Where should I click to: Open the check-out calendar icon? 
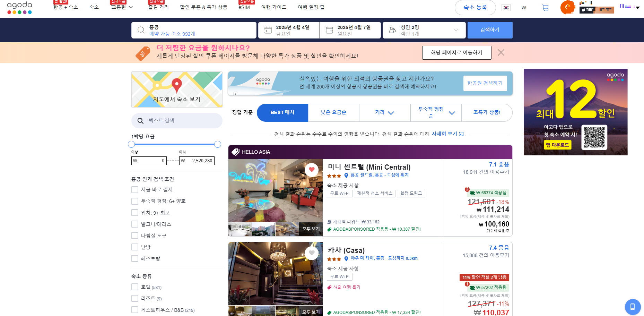(329, 30)
